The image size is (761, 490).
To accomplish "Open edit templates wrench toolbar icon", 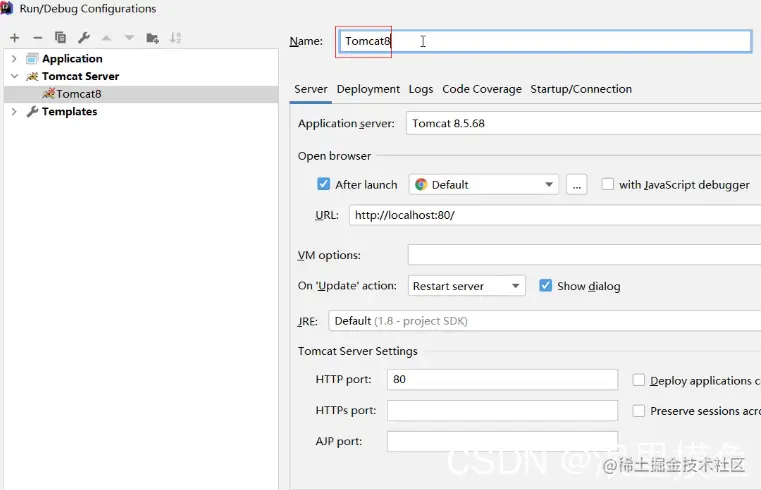I will [x=83, y=37].
